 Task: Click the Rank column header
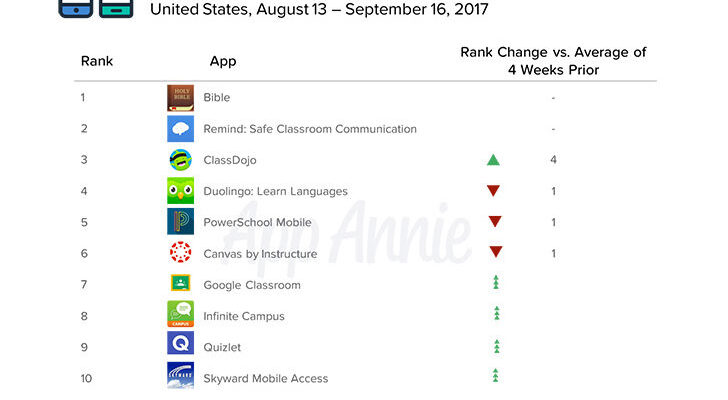pyautogui.click(x=97, y=61)
